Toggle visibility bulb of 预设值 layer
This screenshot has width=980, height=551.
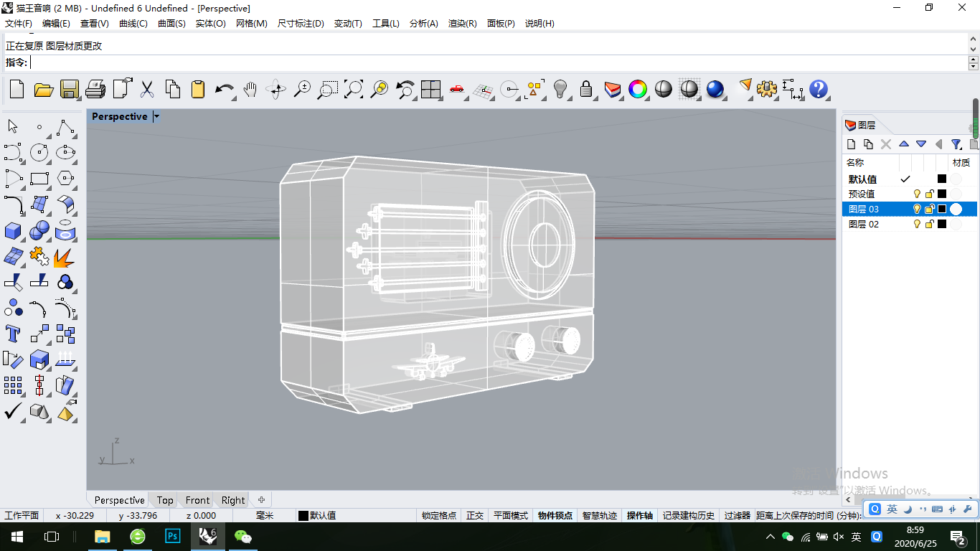point(916,194)
